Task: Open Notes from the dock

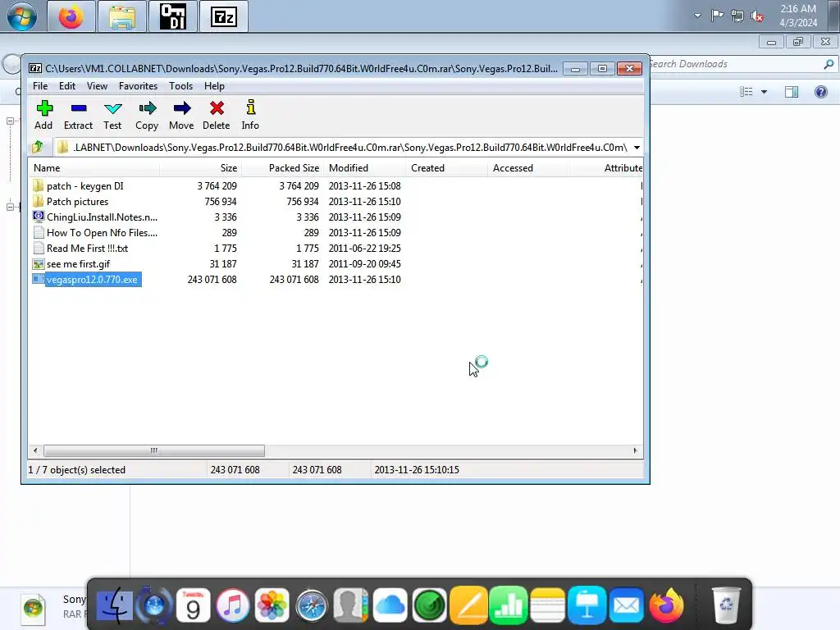Action: click(x=547, y=606)
